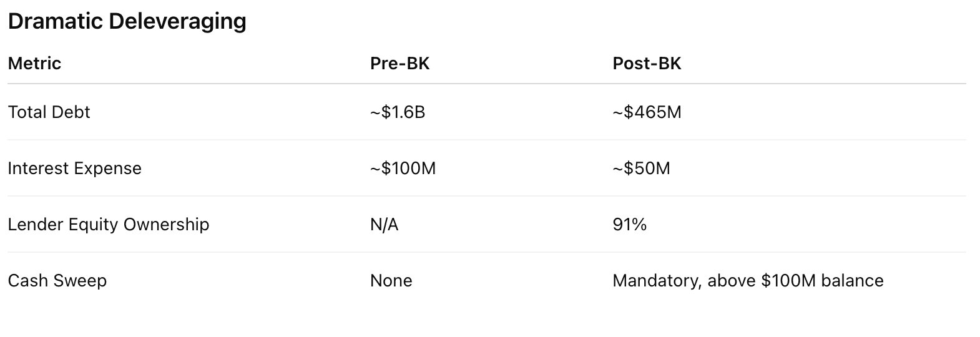Image resolution: width=980 pixels, height=337 pixels.
Task: Select the None cash sweep cell
Action: click(391, 280)
